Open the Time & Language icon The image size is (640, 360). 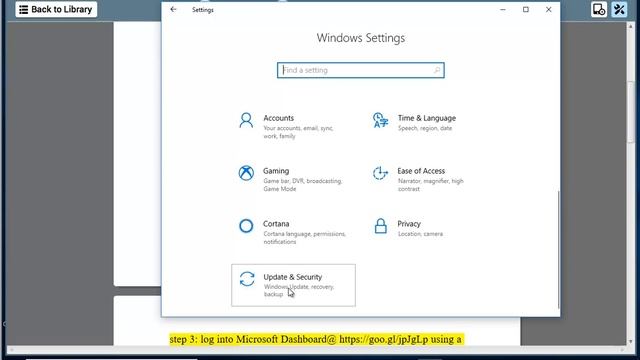380,120
